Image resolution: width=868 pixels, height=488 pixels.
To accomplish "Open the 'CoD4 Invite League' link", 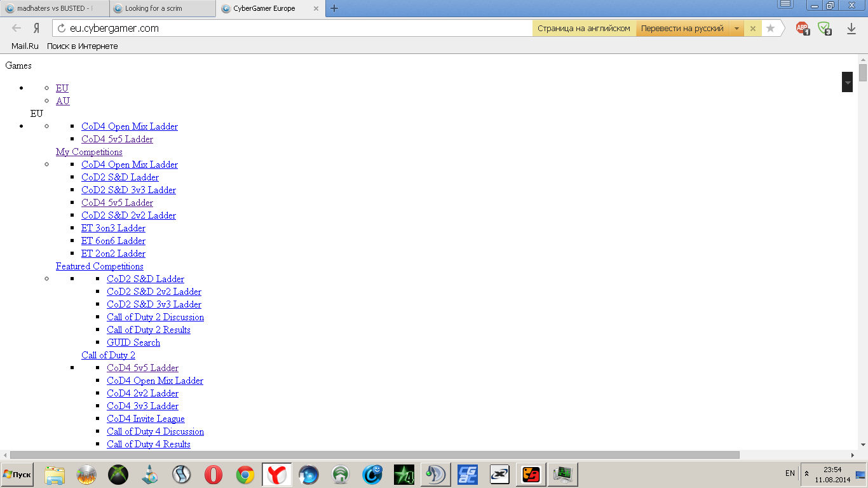I will point(146,419).
